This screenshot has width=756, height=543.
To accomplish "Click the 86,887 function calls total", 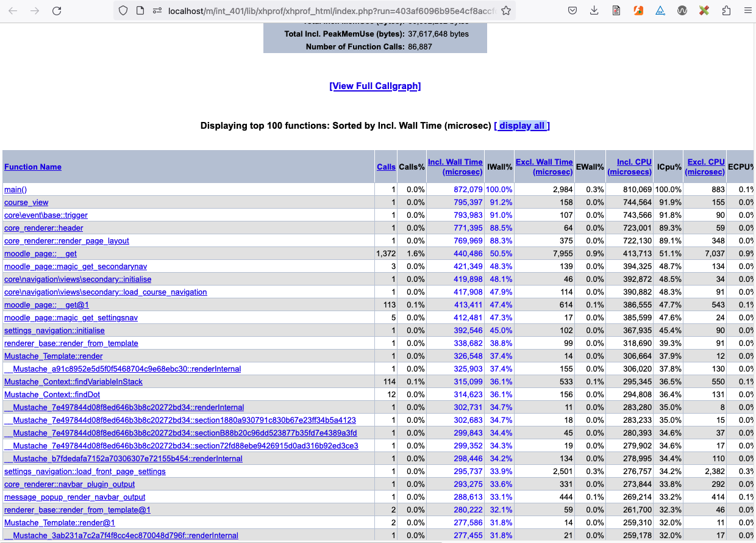I will tap(420, 46).
